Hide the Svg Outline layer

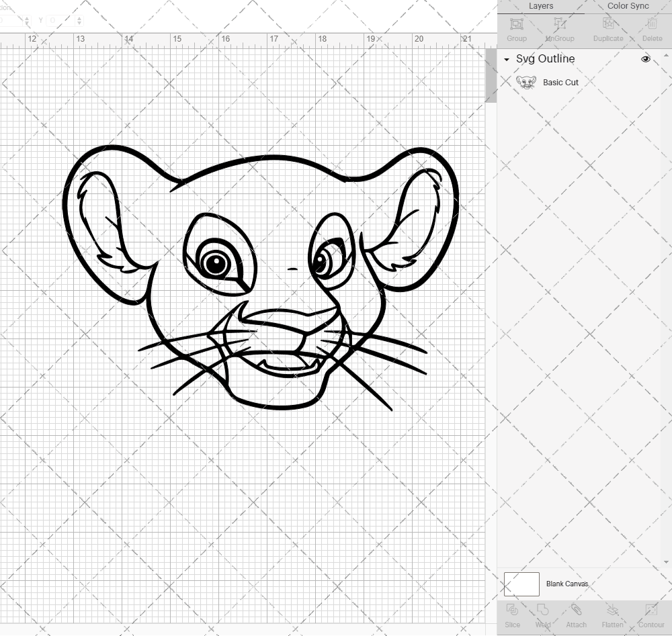click(646, 59)
